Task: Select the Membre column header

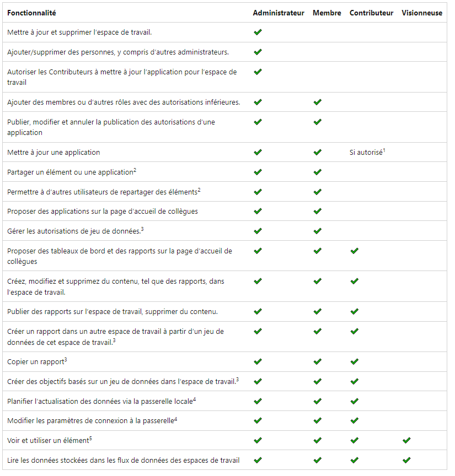Action: [326, 13]
